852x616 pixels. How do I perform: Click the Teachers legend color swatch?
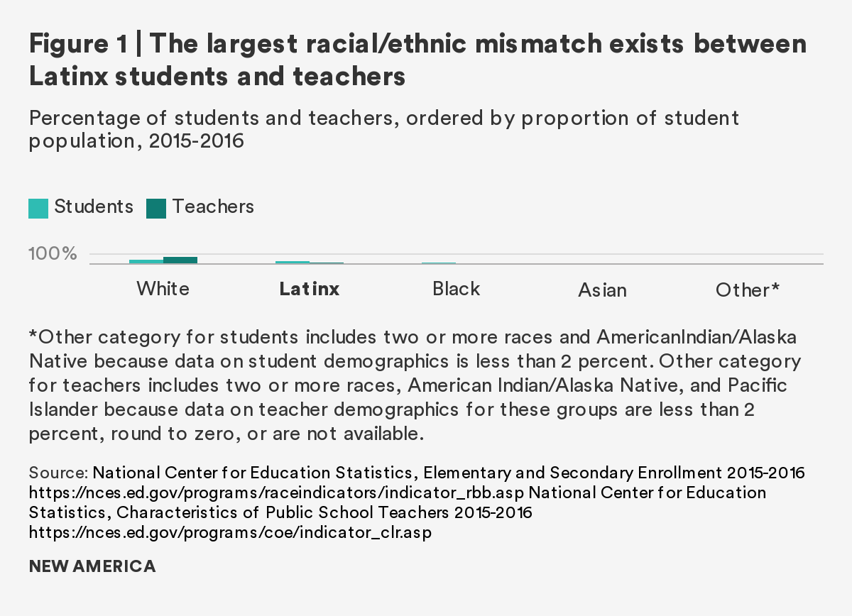[156, 208]
